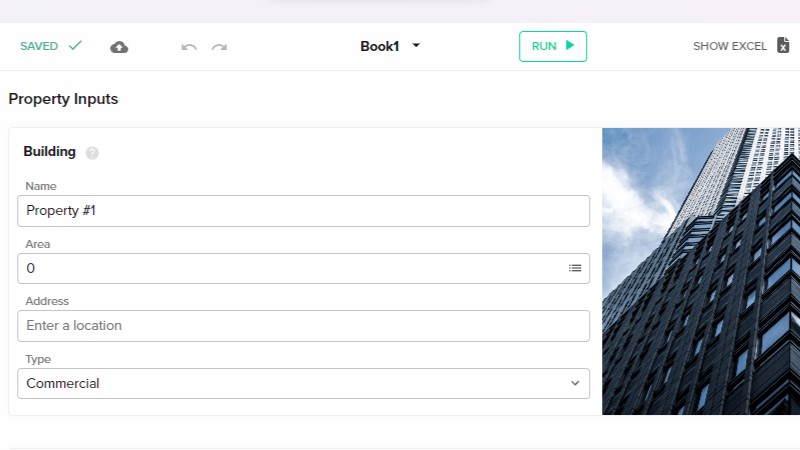
Task: Click into the Area value field
Action: coord(290,268)
